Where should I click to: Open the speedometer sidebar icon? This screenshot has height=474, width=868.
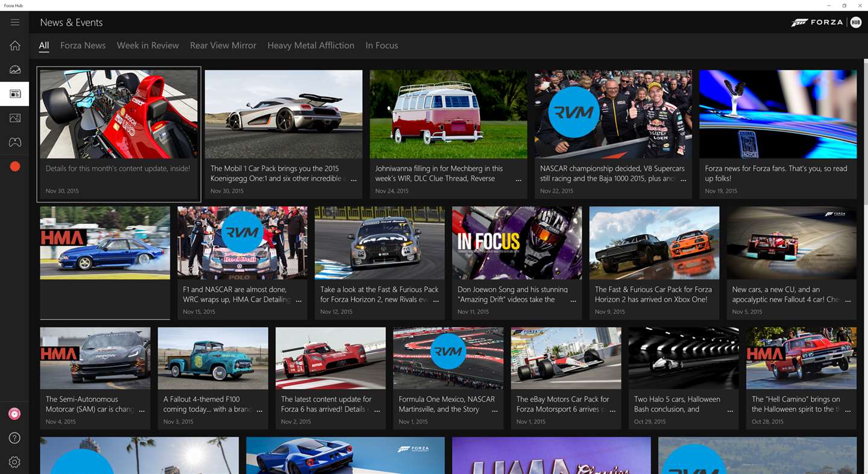point(14,70)
